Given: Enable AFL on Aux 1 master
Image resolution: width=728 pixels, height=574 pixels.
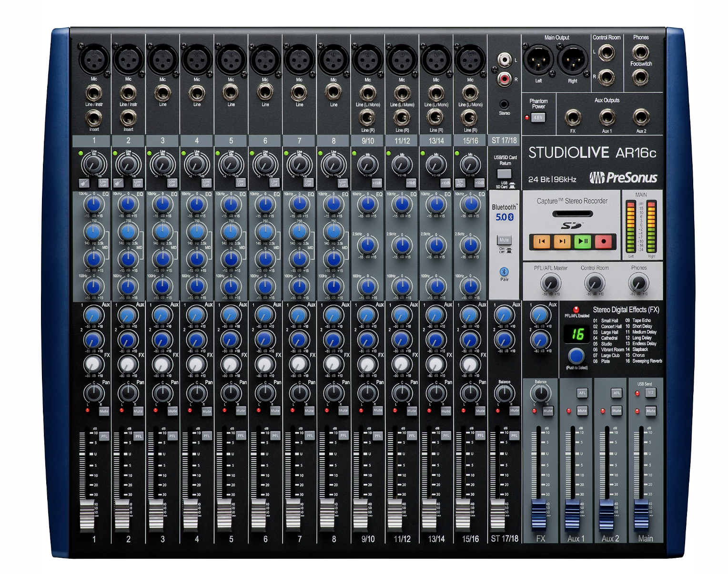Looking at the screenshot, I should pyautogui.click(x=582, y=393).
